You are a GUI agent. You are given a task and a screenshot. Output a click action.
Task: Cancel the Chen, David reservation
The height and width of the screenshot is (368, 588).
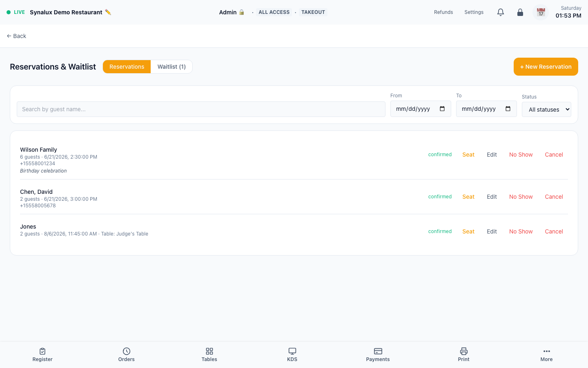[554, 197]
